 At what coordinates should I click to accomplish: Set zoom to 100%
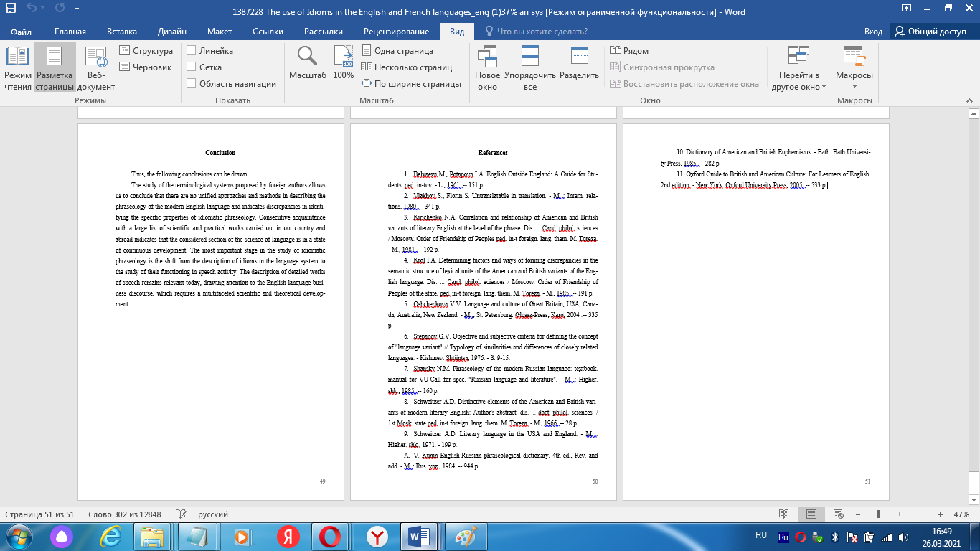pos(344,63)
